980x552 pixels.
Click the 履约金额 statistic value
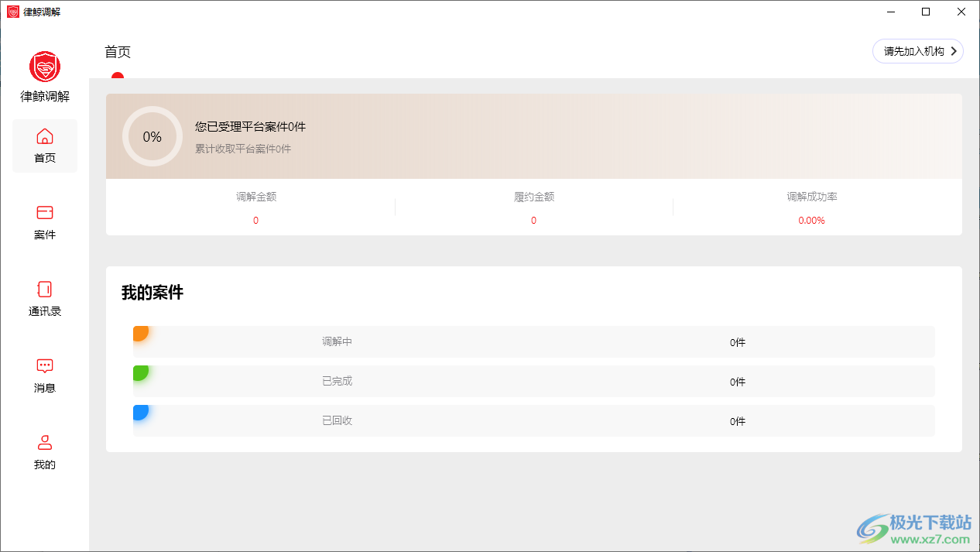coord(533,221)
